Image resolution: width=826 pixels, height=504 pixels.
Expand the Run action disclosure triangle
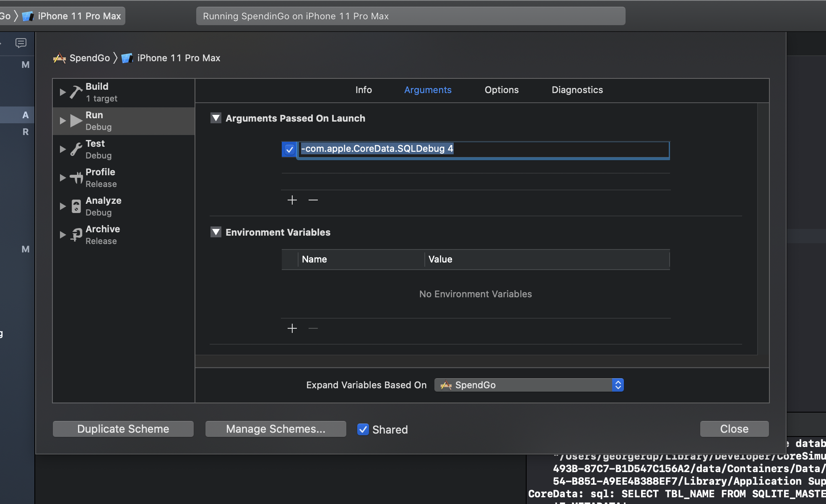coord(62,121)
